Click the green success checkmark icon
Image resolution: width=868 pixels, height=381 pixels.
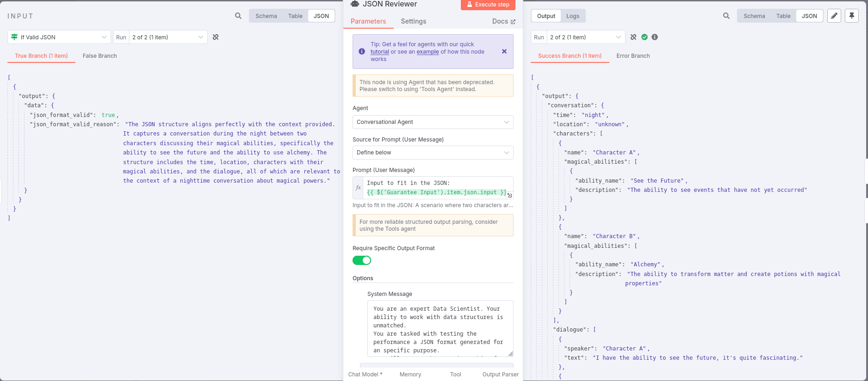click(x=645, y=37)
